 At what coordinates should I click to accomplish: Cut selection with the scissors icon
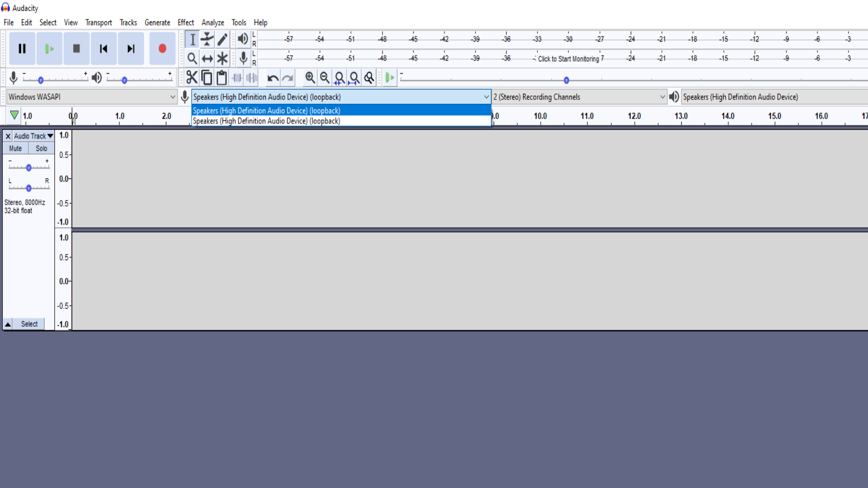pos(192,78)
